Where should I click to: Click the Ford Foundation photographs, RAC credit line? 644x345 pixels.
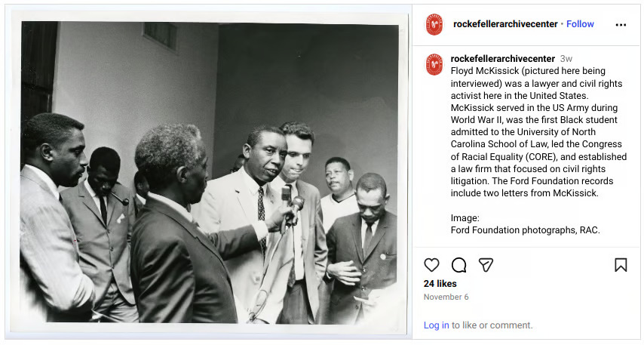[x=525, y=230]
